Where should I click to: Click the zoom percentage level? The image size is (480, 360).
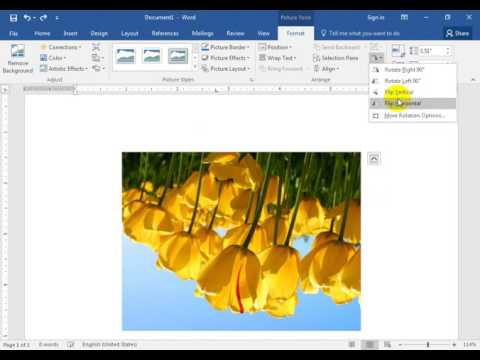469,345
